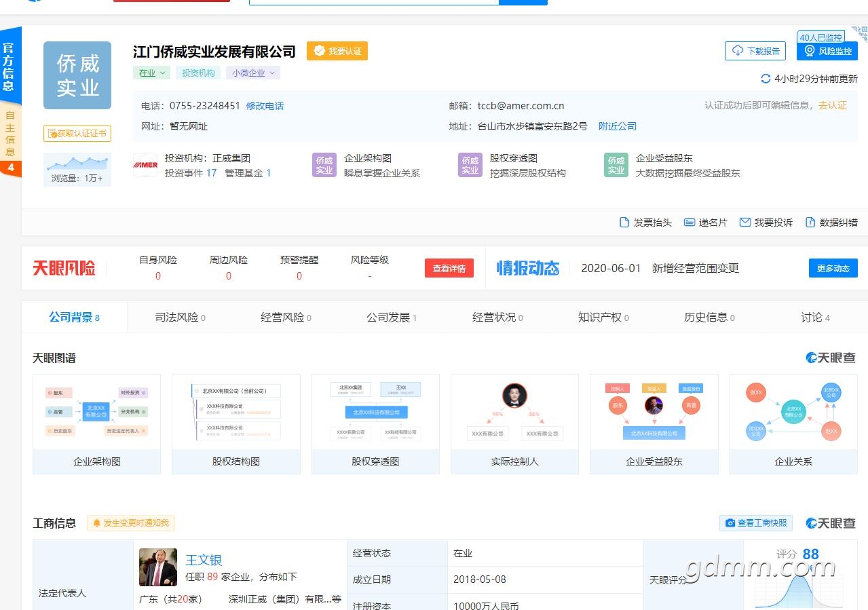868x610 pixels.
Task: Click the 天眼风险 logo
Action: coord(64,268)
